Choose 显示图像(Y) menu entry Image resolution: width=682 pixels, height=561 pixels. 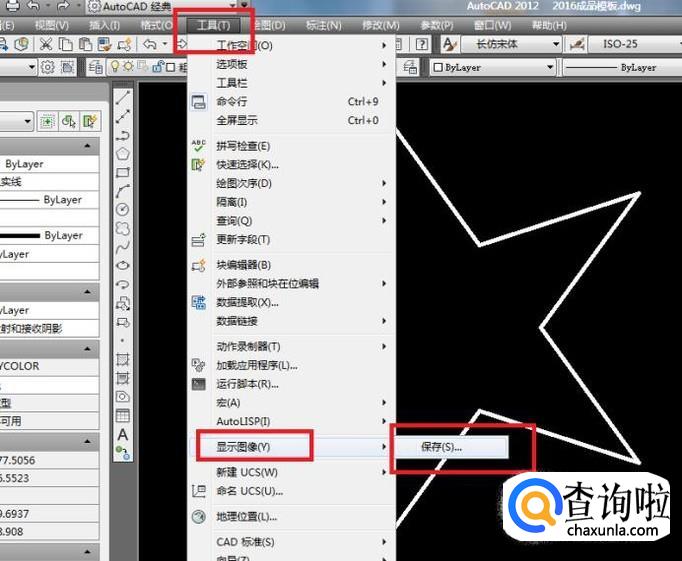point(291,447)
